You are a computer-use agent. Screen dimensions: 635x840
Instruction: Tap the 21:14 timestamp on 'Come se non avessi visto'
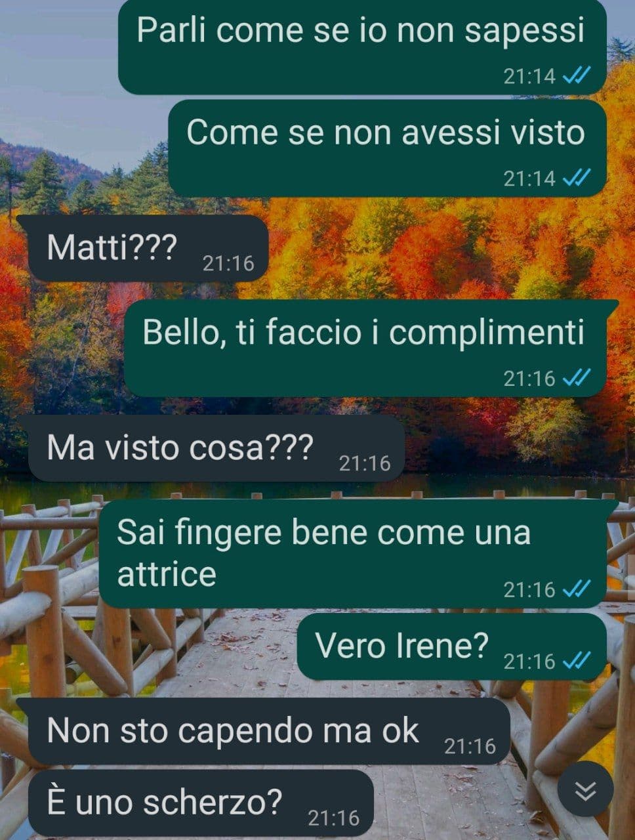[529, 178]
